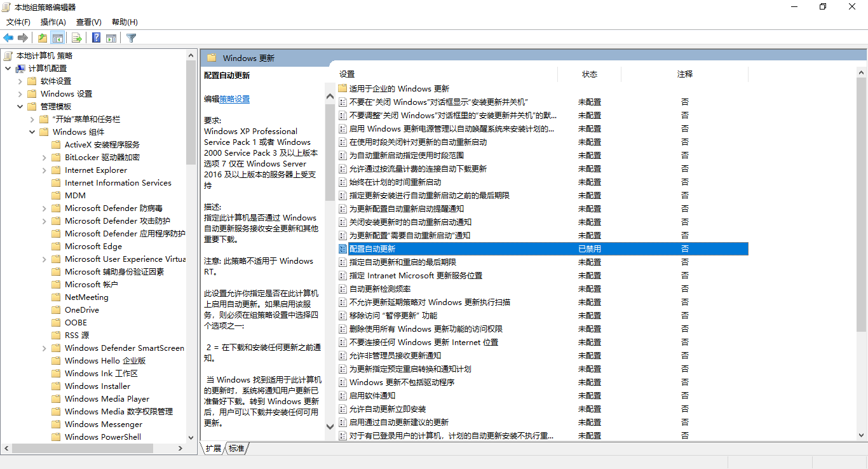Image resolution: width=868 pixels, height=469 pixels.
Task: Click policy icon of 允许自动更新立即安装 row
Action: point(343,409)
